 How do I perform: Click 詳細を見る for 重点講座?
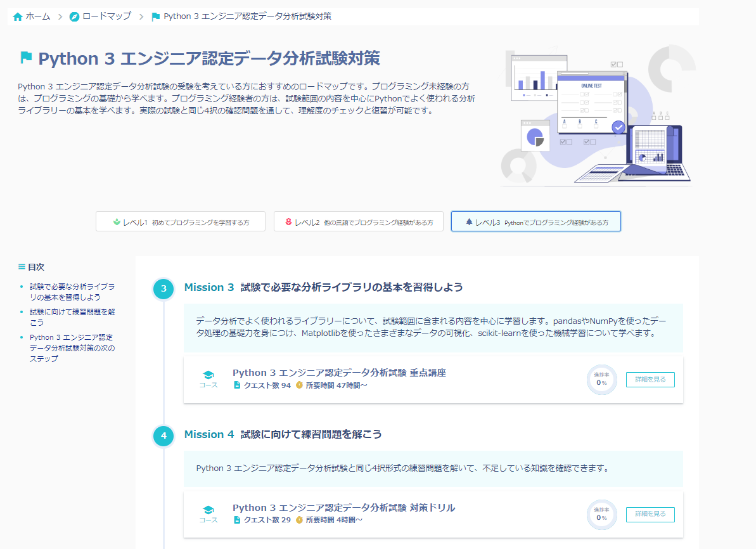point(650,379)
